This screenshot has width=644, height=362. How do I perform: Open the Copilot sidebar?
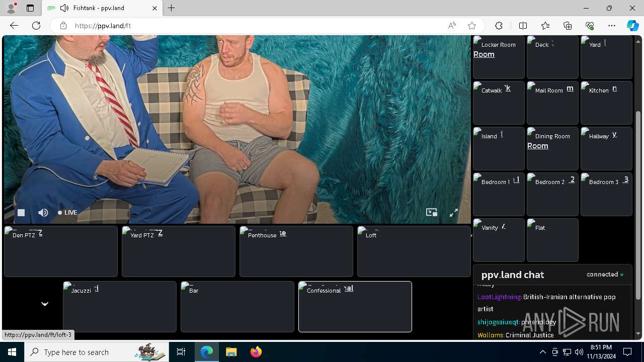632,26
